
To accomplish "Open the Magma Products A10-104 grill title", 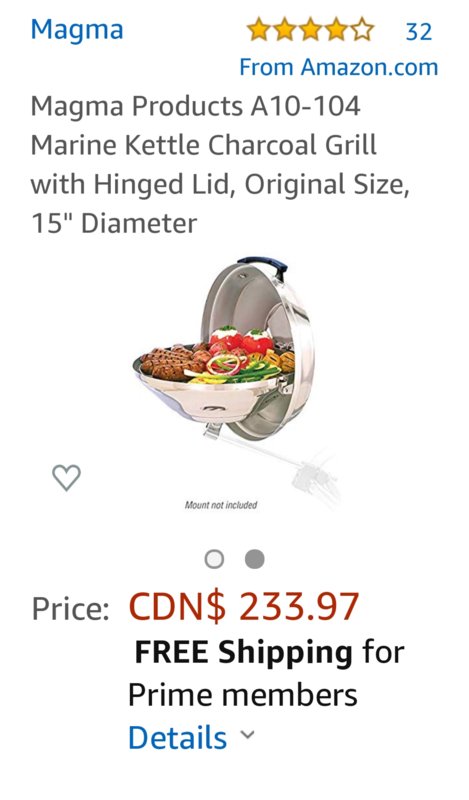I will [220, 165].
